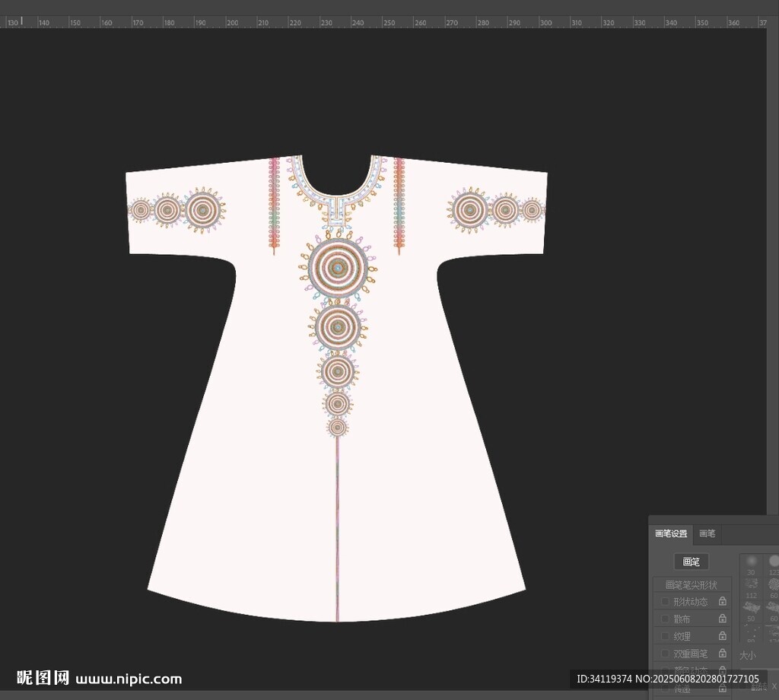The width and height of the screenshot is (779, 700).
Task: Select the 画笔笔尖形状 section
Action: point(691,585)
